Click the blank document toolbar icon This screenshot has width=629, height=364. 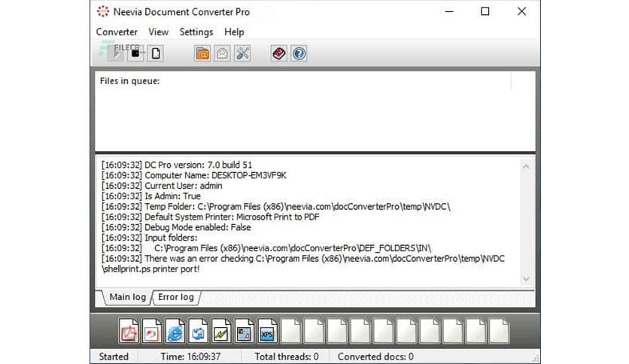(x=156, y=53)
